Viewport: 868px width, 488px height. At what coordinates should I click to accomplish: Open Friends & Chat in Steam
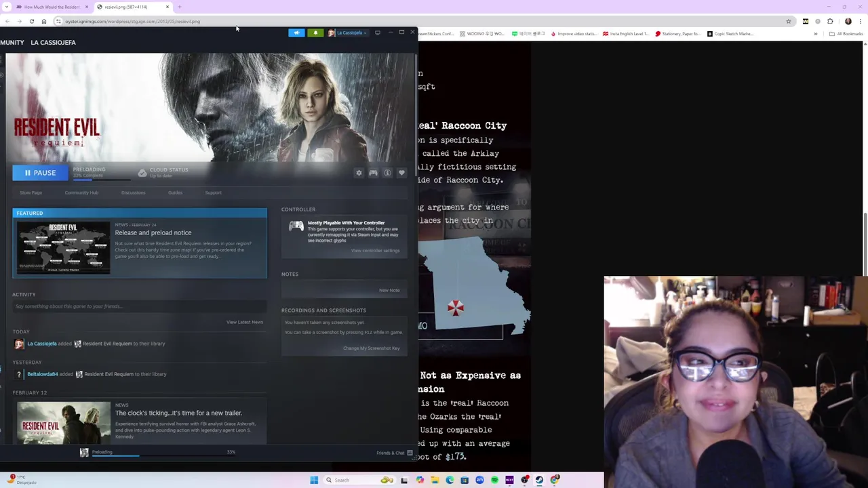[x=394, y=453]
